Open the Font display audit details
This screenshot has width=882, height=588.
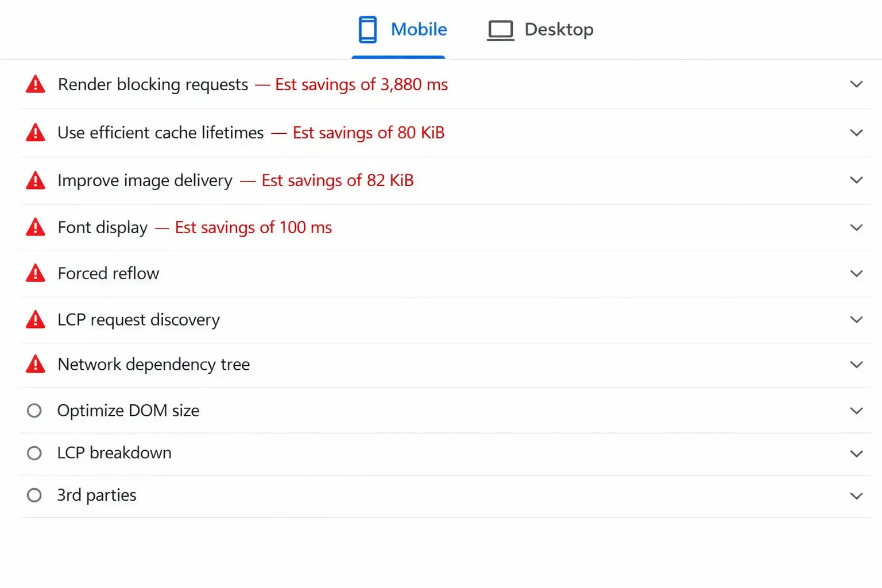856,227
